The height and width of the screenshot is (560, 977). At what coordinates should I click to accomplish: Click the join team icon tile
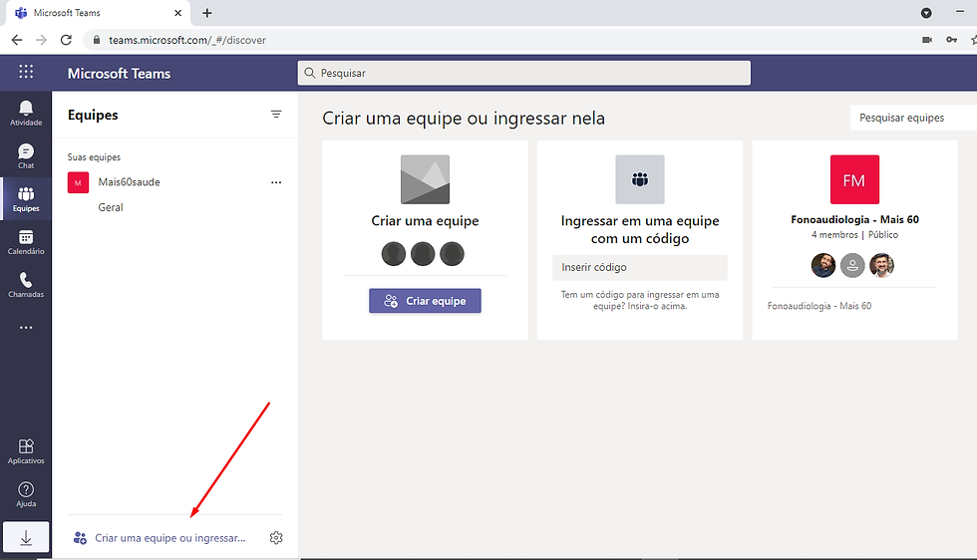(x=640, y=179)
